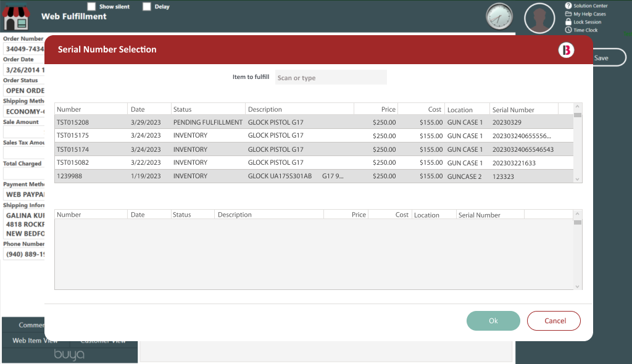Enable the Show silent checkbox

[91, 6]
